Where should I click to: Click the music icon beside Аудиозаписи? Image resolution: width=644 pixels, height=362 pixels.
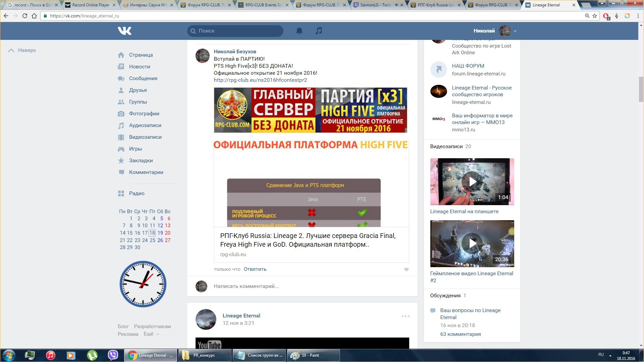click(121, 125)
